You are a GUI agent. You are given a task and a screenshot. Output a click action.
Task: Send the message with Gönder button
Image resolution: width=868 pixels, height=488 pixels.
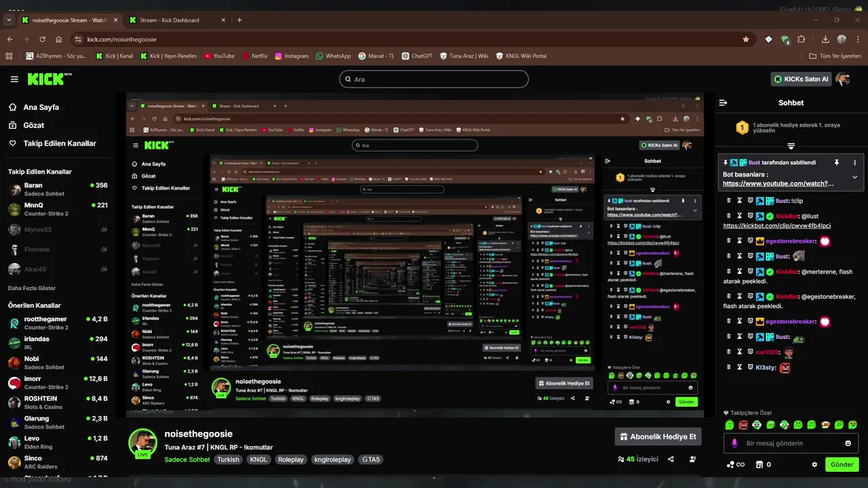point(842,465)
